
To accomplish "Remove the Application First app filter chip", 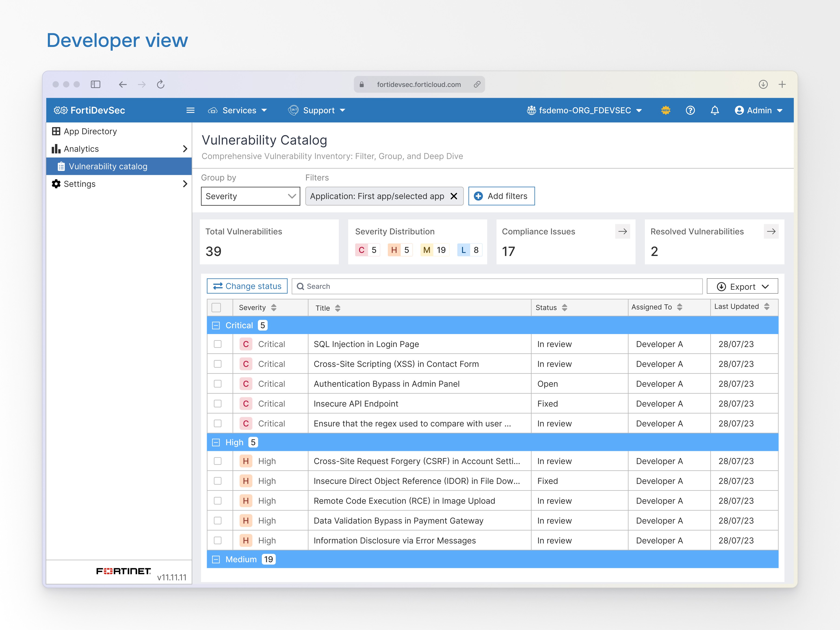I will click(454, 196).
